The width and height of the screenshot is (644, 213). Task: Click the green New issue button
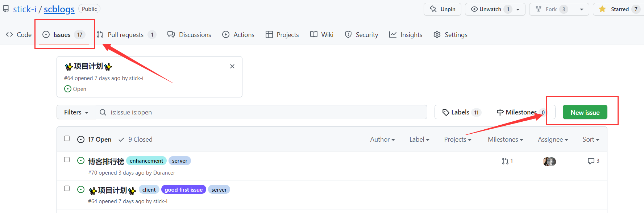585,112
